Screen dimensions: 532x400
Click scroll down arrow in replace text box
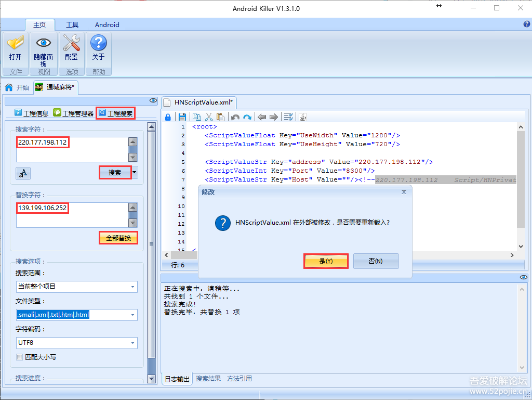coord(133,223)
